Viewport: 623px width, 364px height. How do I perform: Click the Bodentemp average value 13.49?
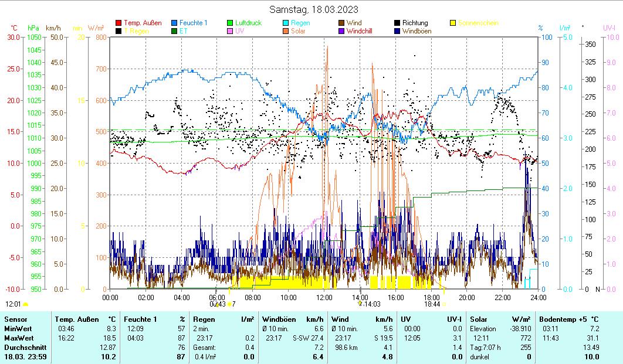[591, 348]
